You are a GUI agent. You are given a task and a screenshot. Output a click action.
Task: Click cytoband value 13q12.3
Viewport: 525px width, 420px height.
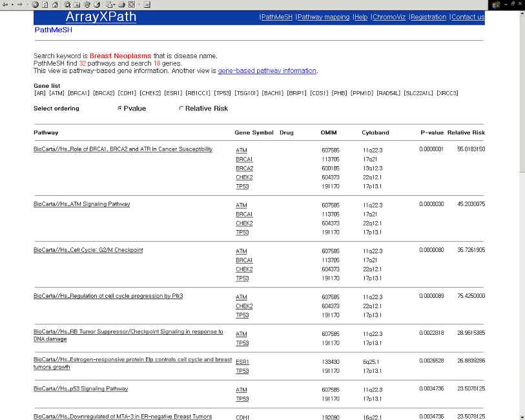(373, 169)
